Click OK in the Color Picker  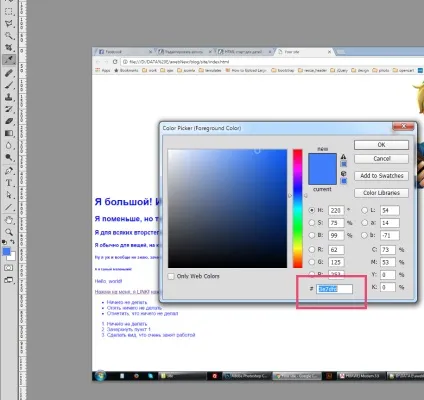(x=381, y=145)
